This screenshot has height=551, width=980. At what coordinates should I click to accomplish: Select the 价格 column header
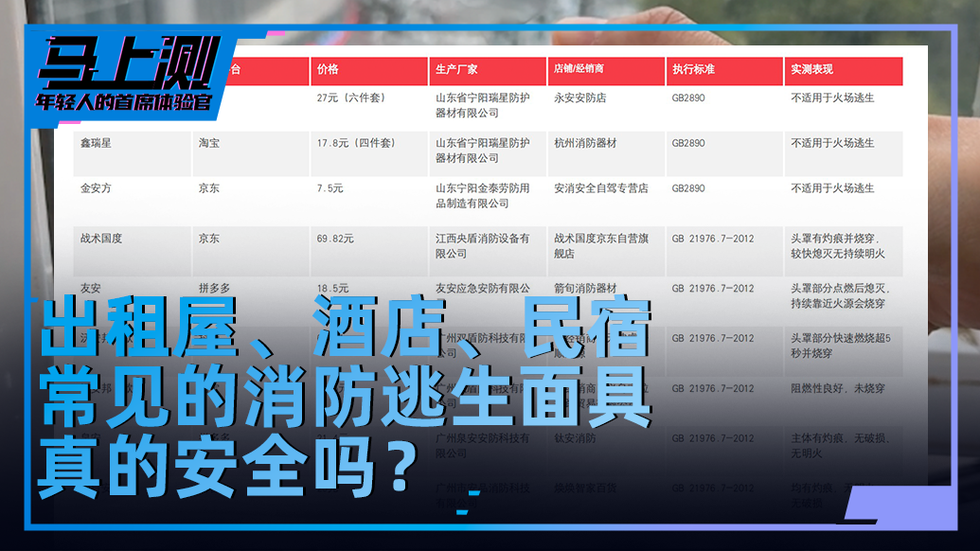pyautogui.click(x=328, y=69)
